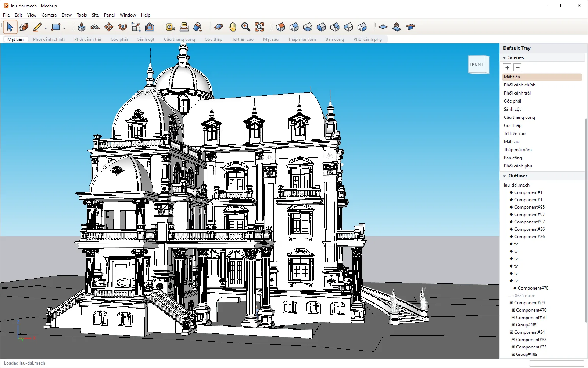Switch to the Sảnh cột scene tab
This screenshot has height=368, width=588.
point(146,39)
